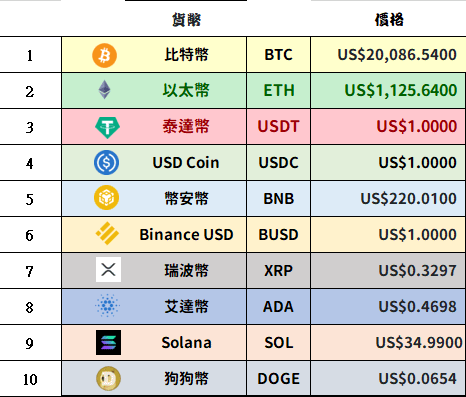Click the ETH ticker cell
The height and width of the screenshot is (397, 466).
(x=279, y=90)
